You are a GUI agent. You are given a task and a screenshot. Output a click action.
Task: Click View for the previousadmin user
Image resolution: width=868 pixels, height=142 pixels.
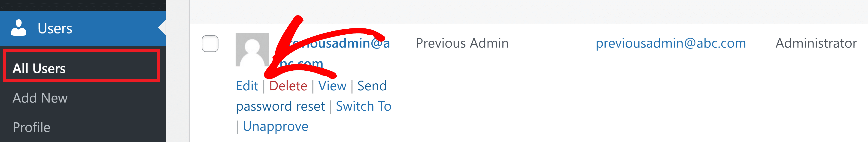tap(332, 86)
